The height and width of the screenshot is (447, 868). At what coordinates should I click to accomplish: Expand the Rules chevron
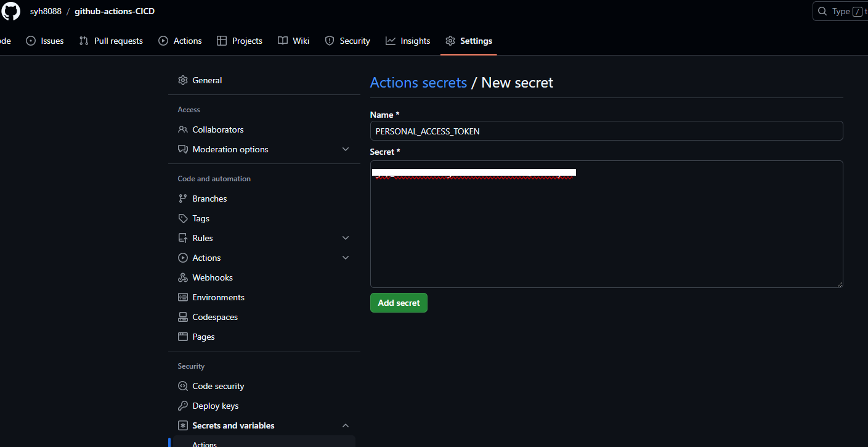pos(346,238)
